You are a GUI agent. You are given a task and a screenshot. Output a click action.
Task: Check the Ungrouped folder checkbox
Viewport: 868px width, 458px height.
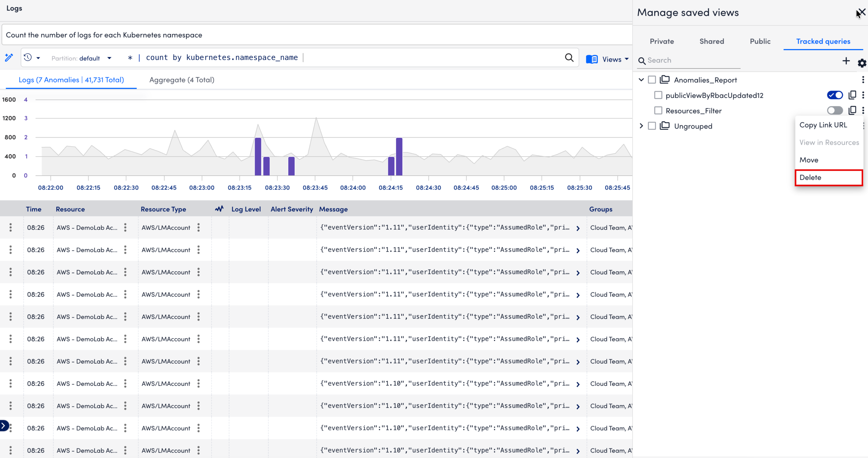coord(652,126)
